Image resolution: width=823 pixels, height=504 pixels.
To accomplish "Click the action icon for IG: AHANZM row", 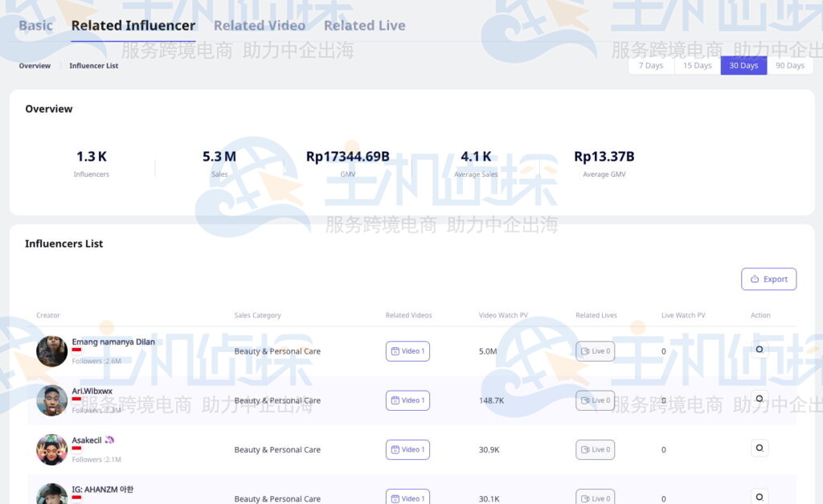I will tap(759, 496).
